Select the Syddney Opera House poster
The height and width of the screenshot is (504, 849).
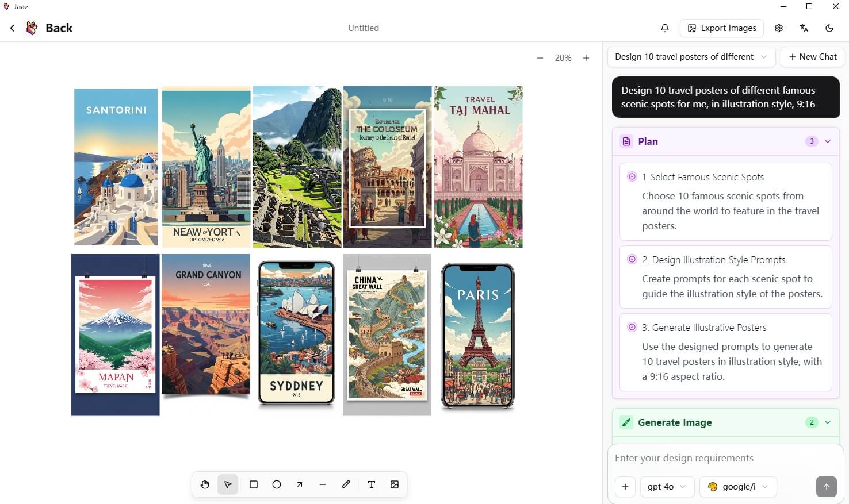tap(296, 333)
